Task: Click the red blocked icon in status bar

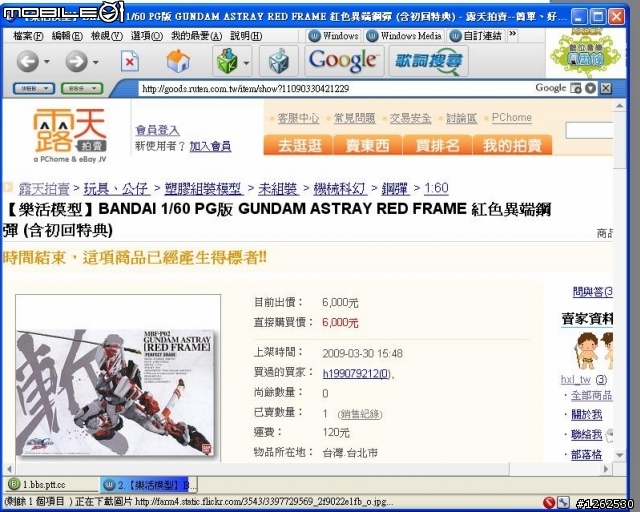Action: (549, 502)
